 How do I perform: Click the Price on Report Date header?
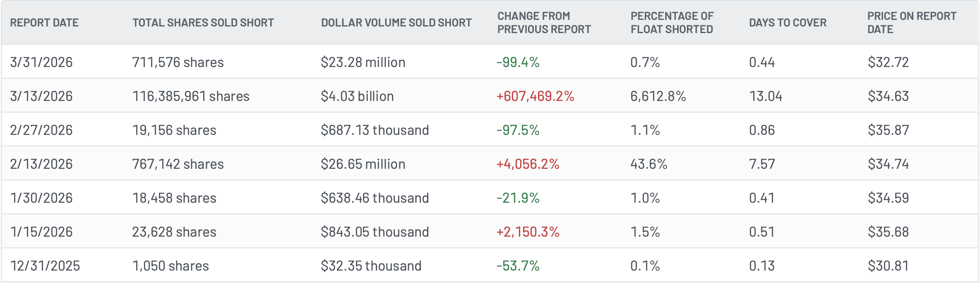pos(911,23)
